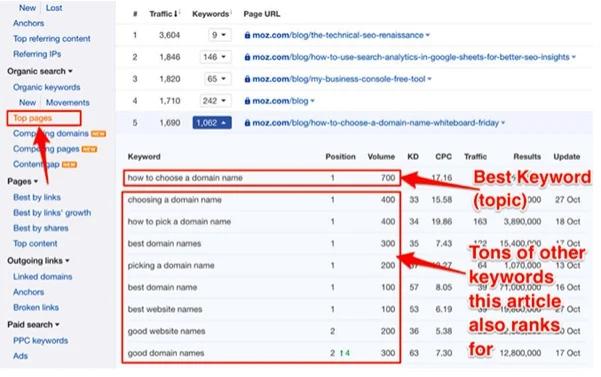Open New link at sidebar top

tap(28, 8)
